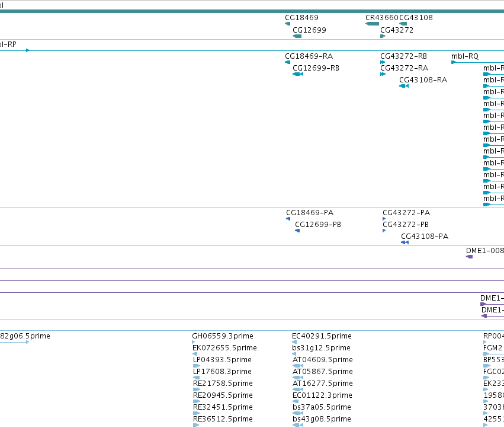This screenshot has height=428, width=504.
Task: Select the CG12699-RB transcript glyph
Action: tap(298, 74)
